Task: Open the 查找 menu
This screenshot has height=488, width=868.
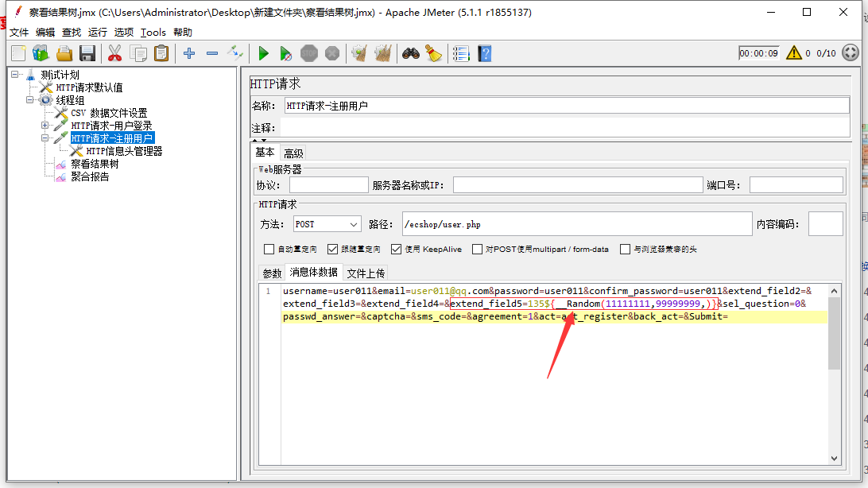Action: click(x=72, y=32)
